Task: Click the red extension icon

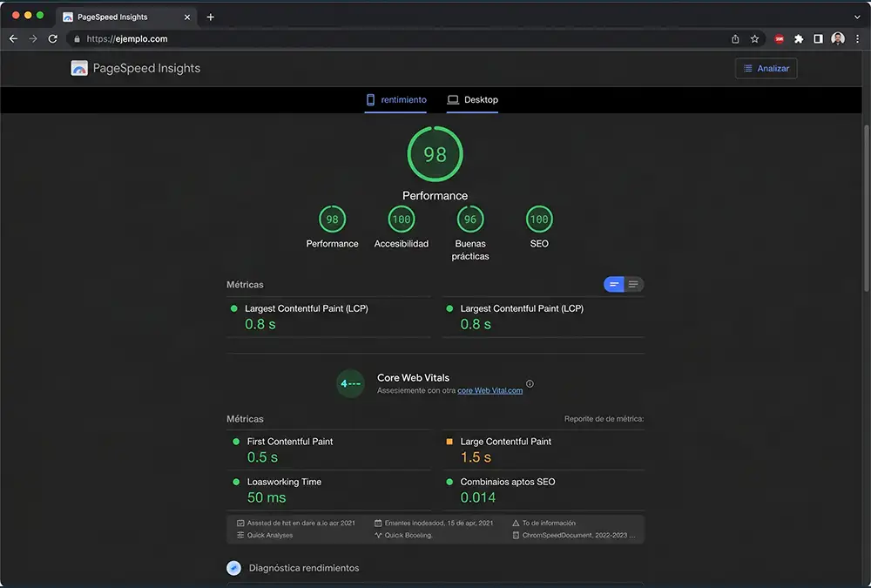Action: pyautogui.click(x=780, y=39)
